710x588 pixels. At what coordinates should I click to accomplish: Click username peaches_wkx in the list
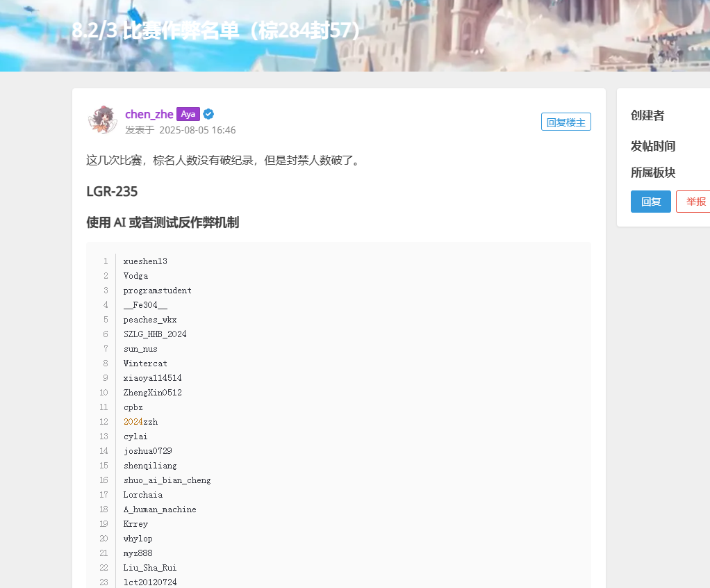[x=150, y=320]
